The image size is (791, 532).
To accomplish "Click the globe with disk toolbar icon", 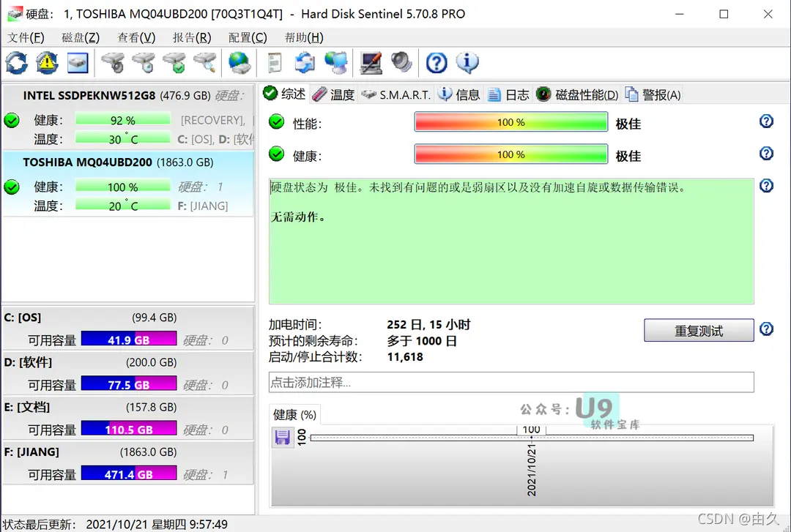I will tap(239, 63).
